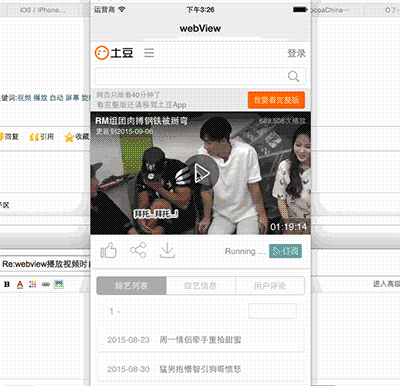
Task: Switch to the iOS / iPhone browser tab
Action: tap(42, 10)
